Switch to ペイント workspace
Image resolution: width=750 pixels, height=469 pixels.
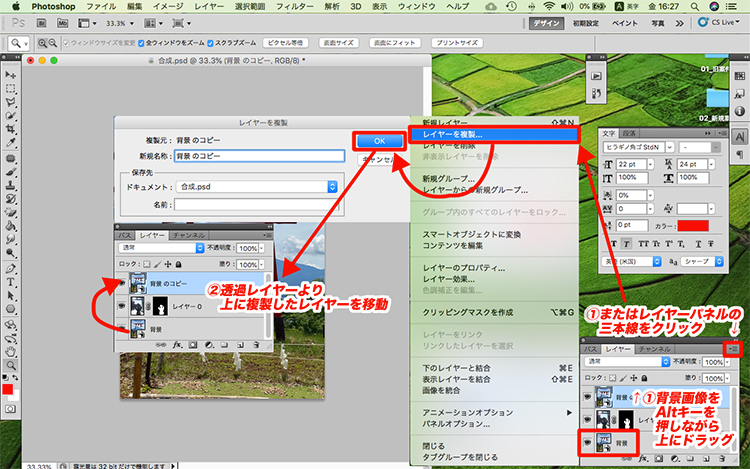(x=625, y=23)
